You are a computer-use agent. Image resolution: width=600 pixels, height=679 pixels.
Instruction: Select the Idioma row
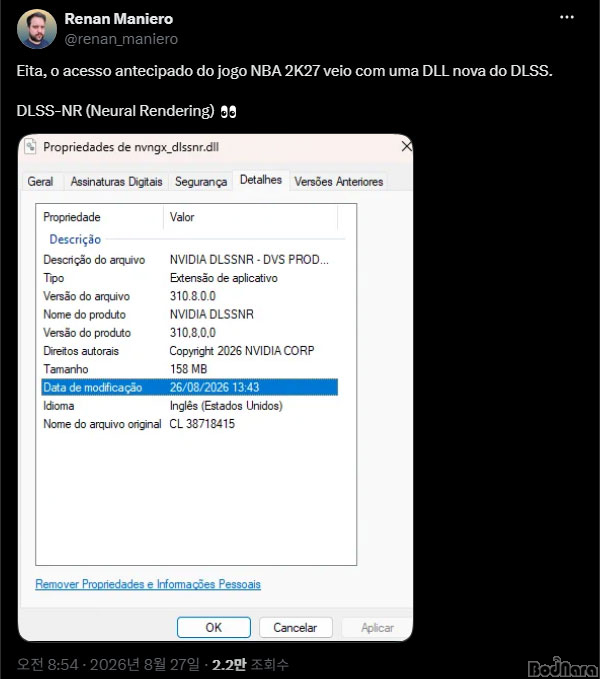[190, 406]
